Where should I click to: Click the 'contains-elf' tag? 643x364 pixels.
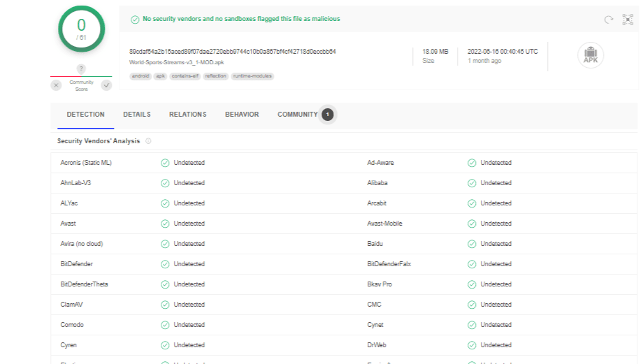click(x=185, y=76)
